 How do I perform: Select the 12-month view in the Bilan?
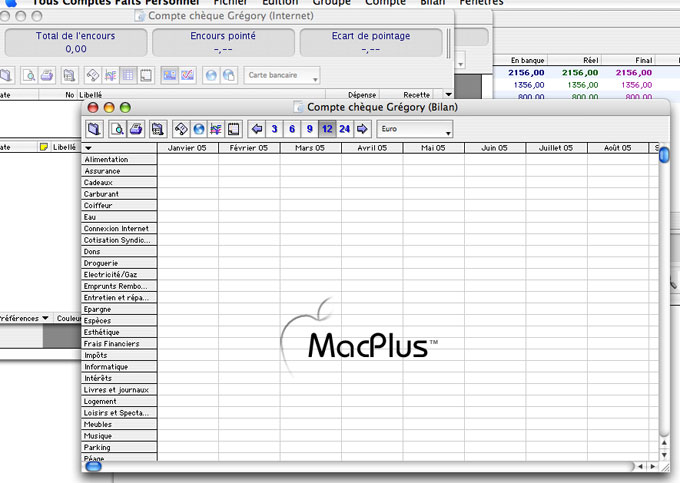327,129
